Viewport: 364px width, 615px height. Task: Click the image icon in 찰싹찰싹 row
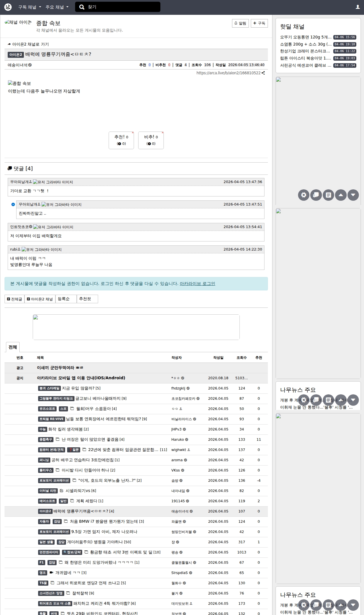(x=68, y=593)
